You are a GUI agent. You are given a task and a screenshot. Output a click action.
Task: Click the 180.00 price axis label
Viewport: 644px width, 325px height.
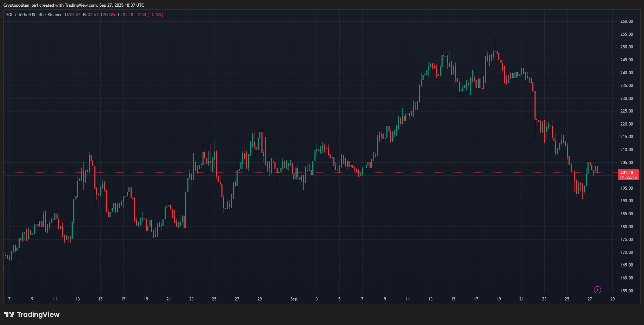click(627, 227)
